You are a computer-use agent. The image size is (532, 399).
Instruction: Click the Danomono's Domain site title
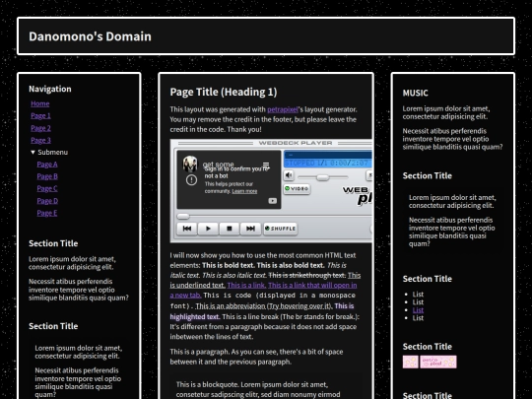tap(90, 36)
